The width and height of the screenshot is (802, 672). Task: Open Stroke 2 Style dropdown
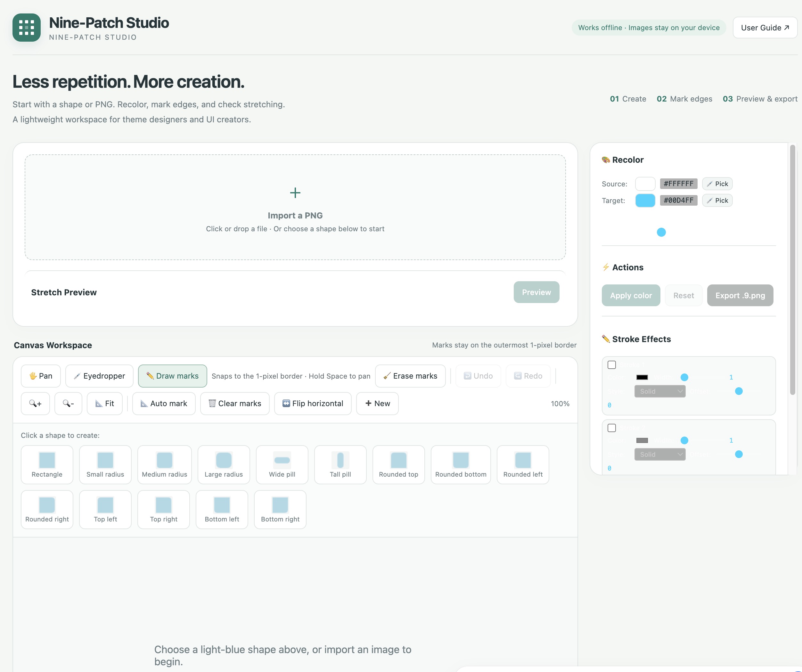(660, 455)
